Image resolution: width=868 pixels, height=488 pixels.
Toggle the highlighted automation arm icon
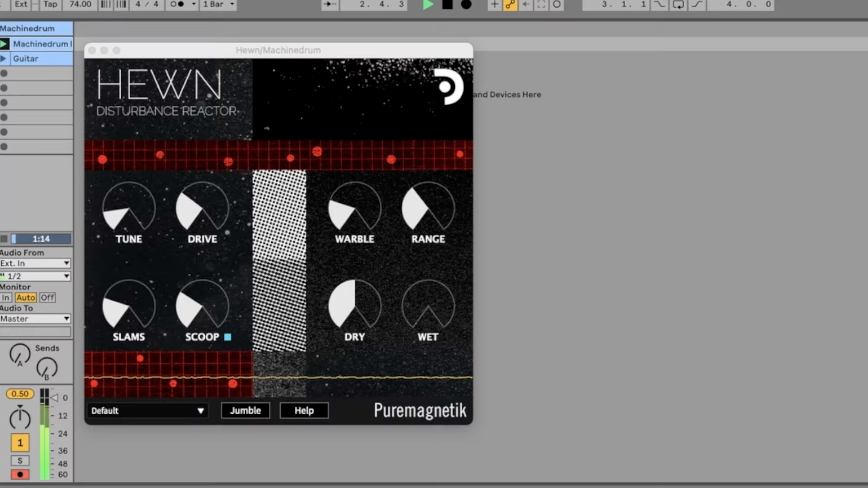click(x=510, y=5)
